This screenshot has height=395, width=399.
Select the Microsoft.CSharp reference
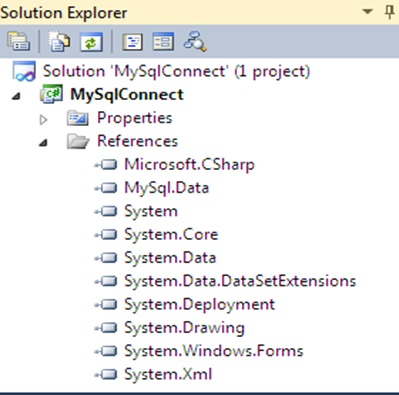point(189,165)
